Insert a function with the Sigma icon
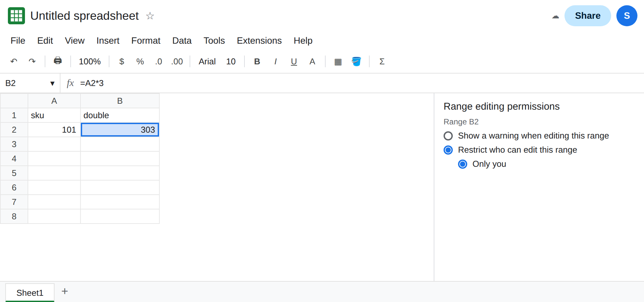 382,61
